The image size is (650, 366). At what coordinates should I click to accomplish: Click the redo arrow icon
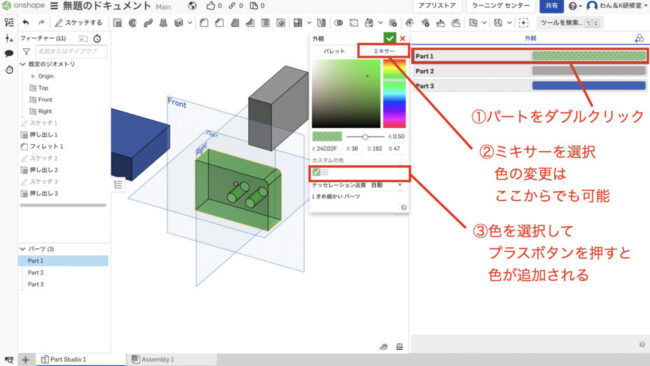click(41, 22)
